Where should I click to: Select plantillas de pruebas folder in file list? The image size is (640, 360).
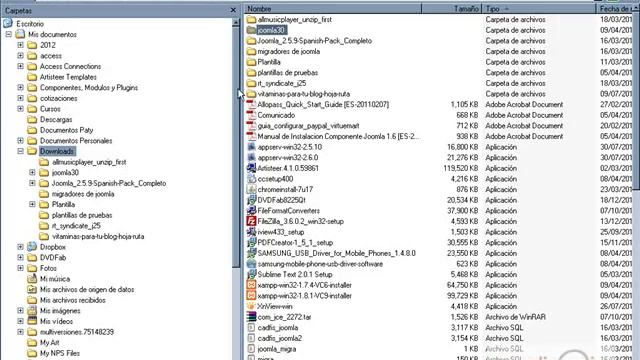coord(288,73)
